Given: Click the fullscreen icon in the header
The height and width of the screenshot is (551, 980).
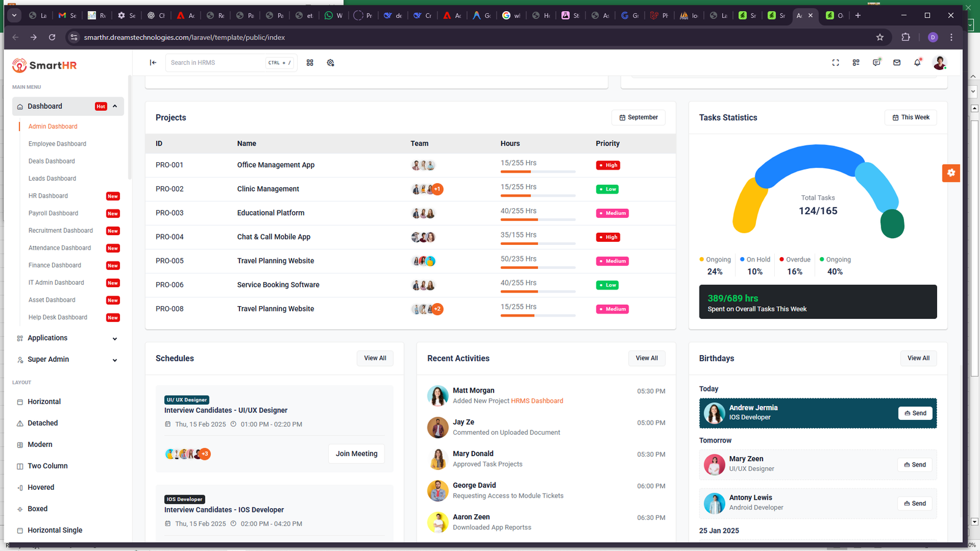Looking at the screenshot, I should [x=835, y=62].
